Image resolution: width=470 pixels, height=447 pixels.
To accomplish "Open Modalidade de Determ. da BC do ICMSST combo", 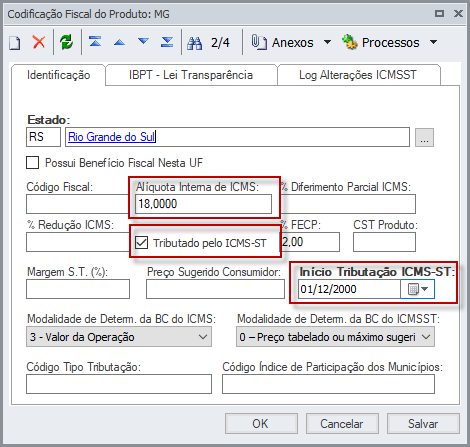I will click(335, 337).
